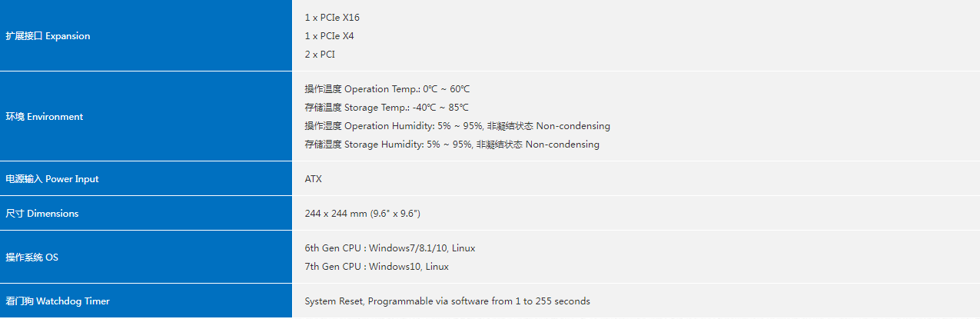Click the '1 x PCIe X4' line
The height and width of the screenshot is (319, 980).
pyautogui.click(x=329, y=36)
